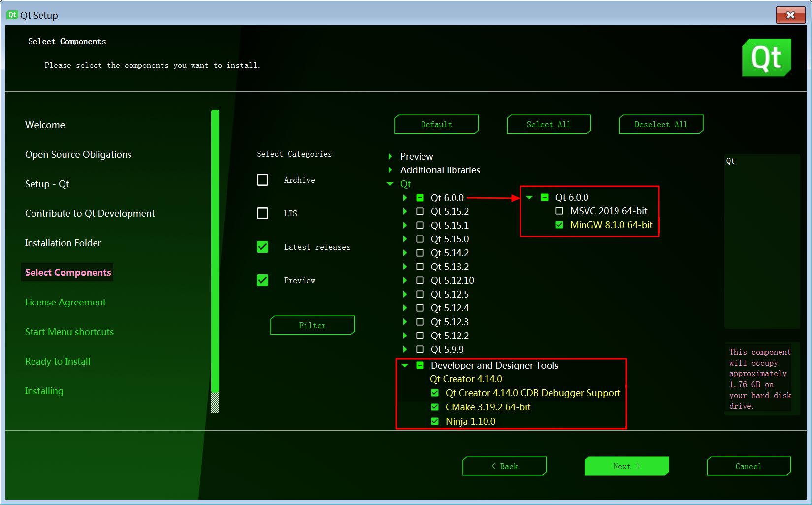Collapse the top-level Qt tree node
Viewport: 812px width, 505px height.
[390, 184]
